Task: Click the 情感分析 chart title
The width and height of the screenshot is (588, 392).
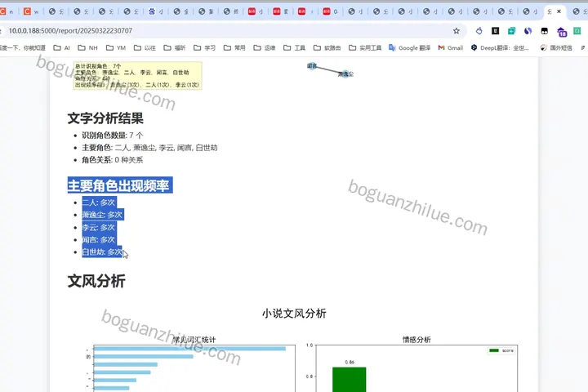Action: point(416,340)
